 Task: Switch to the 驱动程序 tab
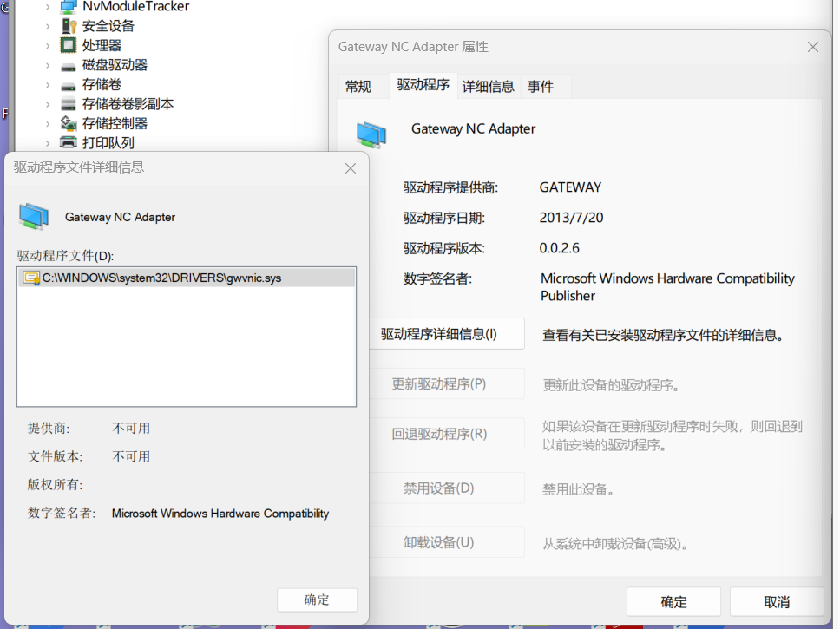423,85
